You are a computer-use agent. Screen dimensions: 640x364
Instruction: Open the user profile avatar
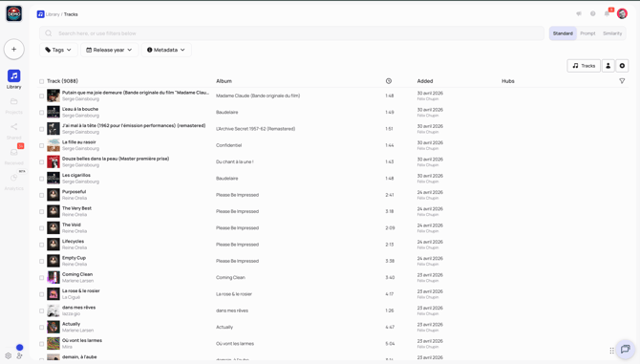[622, 14]
